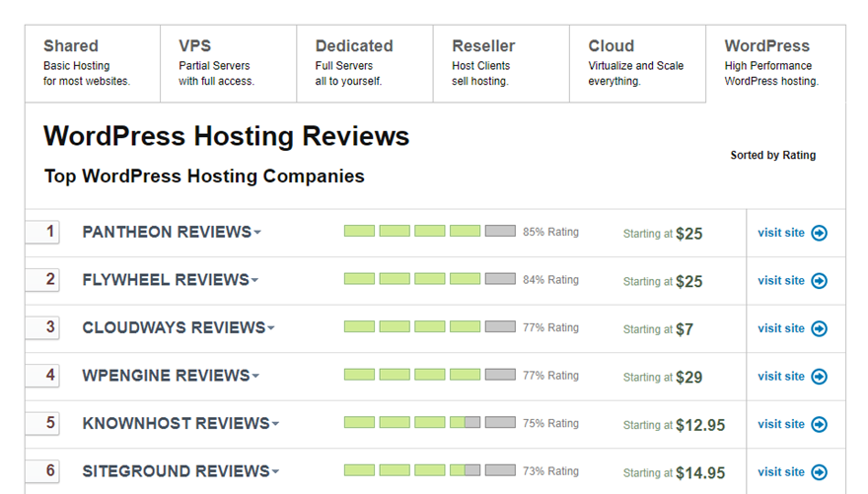
Task: Click the 75% Rating text
Action: 550,423
